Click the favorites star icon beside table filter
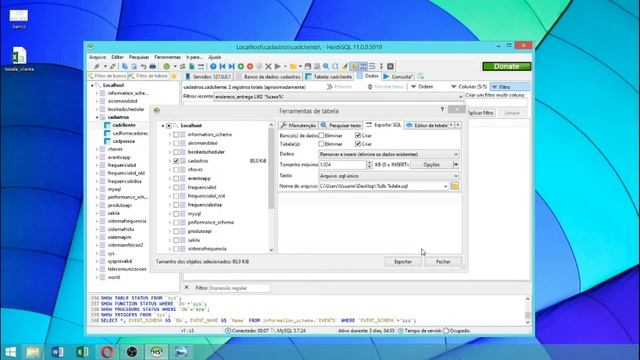The width and height of the screenshot is (640, 360). coord(174,76)
